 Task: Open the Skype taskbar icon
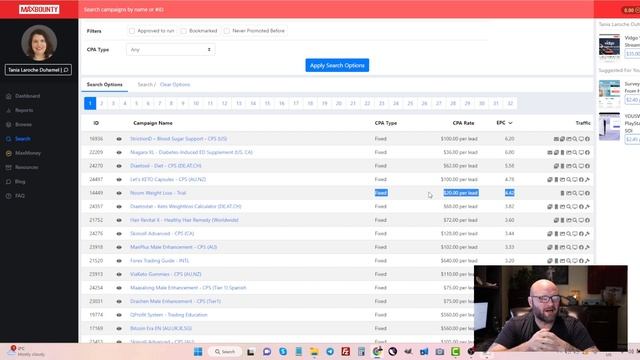tap(283, 351)
